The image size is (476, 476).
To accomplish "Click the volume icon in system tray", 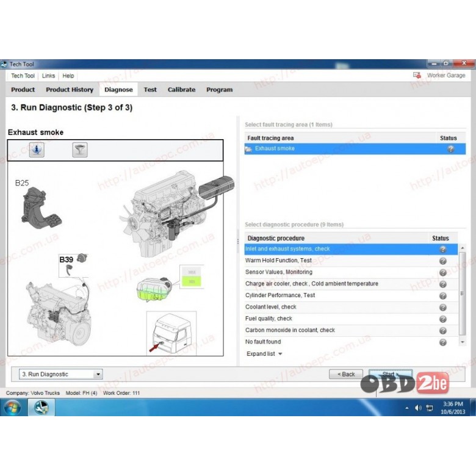I will [417, 408].
